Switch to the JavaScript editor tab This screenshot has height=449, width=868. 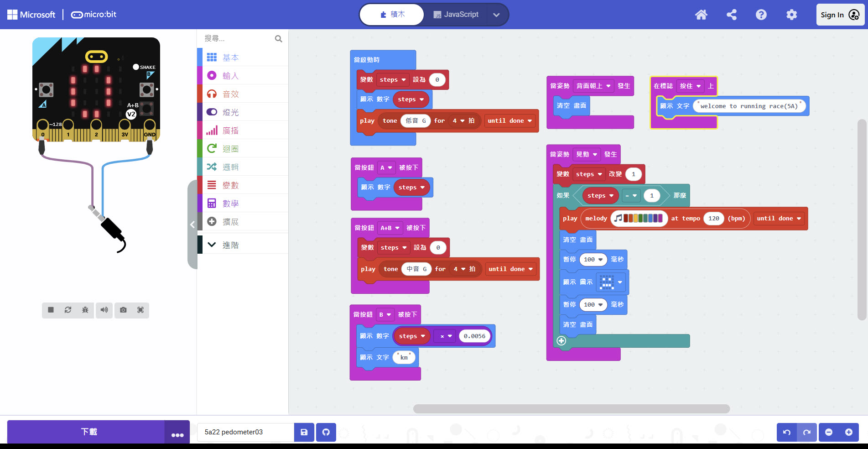coord(456,15)
